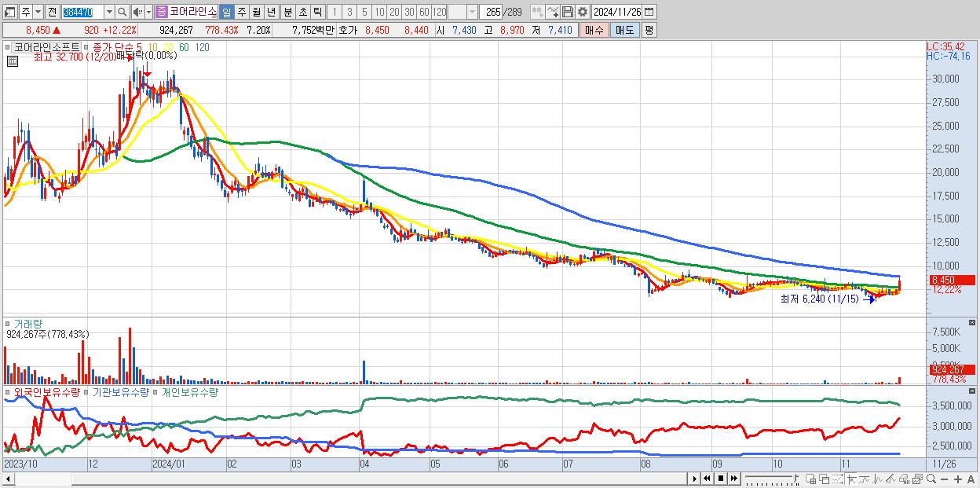Click the replay speed slider handle

click(795, 478)
